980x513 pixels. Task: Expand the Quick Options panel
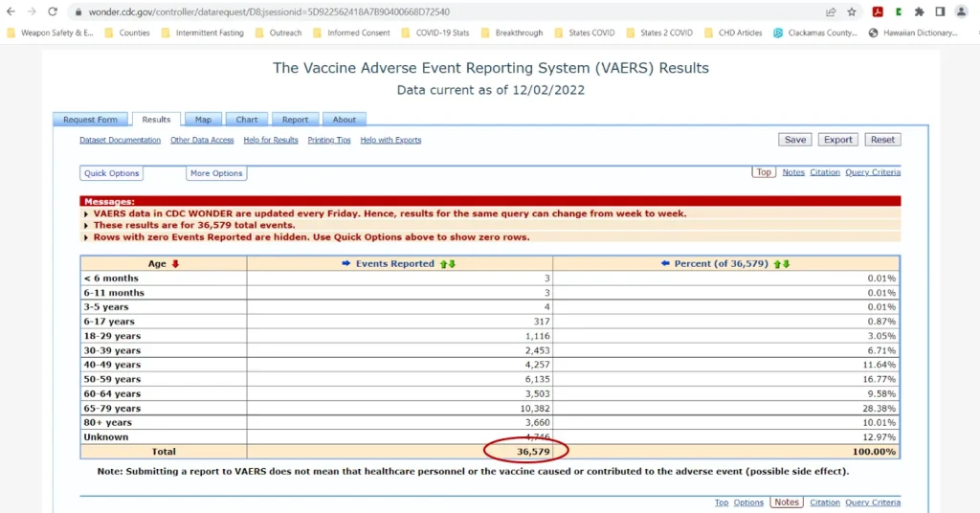click(x=112, y=173)
